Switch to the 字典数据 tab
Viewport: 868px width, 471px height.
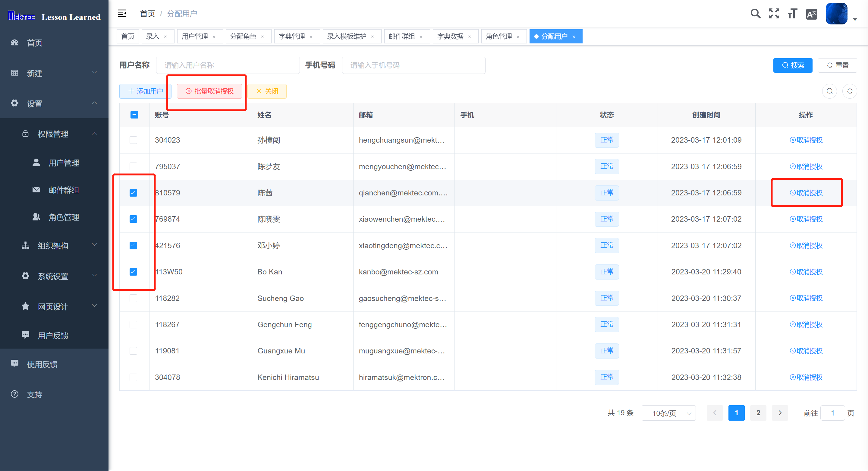[x=455, y=36]
